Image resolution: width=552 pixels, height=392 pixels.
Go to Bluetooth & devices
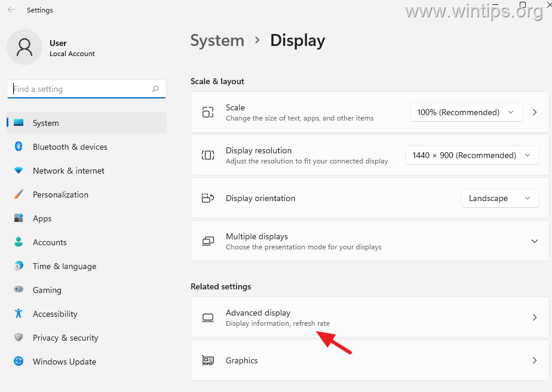click(87, 147)
